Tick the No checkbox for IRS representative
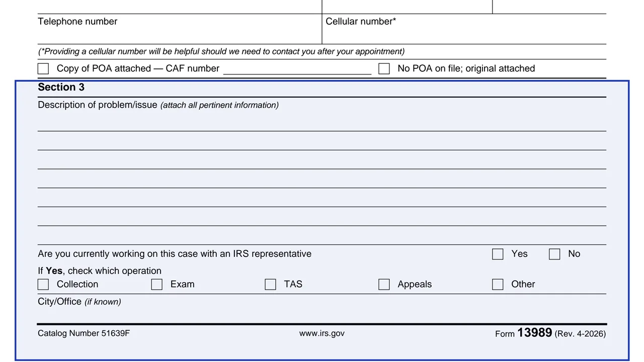This screenshot has height=362, width=644. coord(554,254)
